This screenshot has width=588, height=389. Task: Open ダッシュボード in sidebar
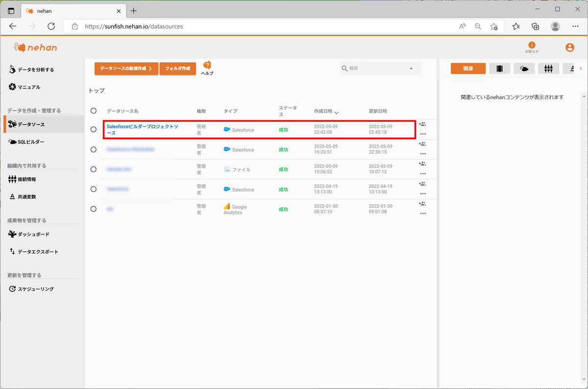[29, 234]
